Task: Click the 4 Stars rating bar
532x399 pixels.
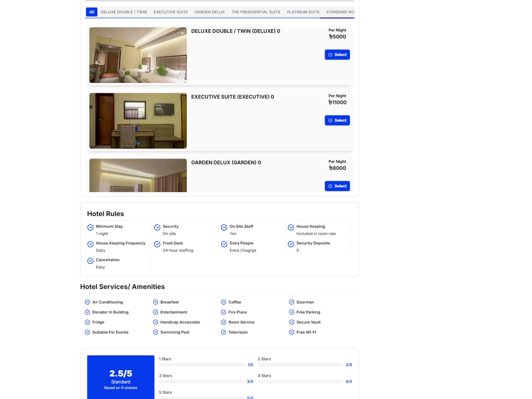Action: pos(301,381)
